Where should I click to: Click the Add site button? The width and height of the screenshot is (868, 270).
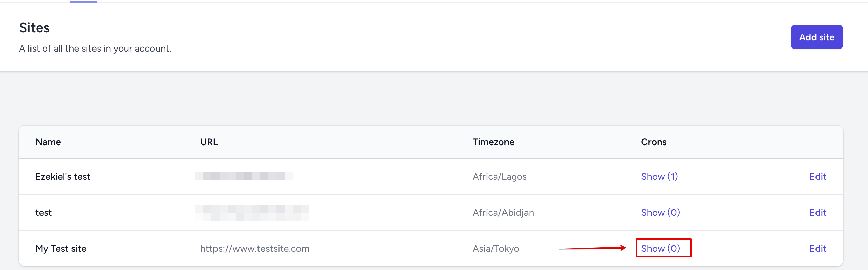point(817,37)
